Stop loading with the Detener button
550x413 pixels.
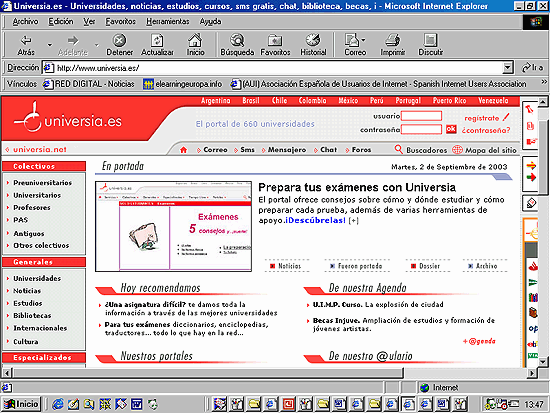(x=120, y=45)
